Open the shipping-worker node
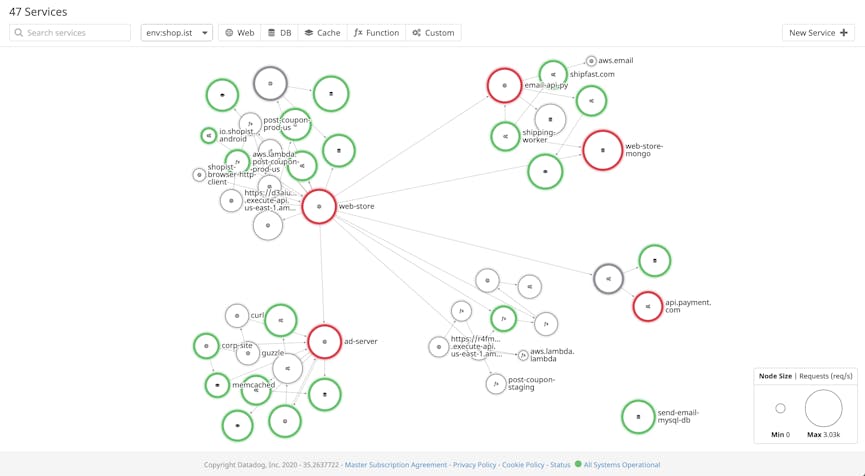Viewport: 865px width, 476px height. tap(505, 136)
